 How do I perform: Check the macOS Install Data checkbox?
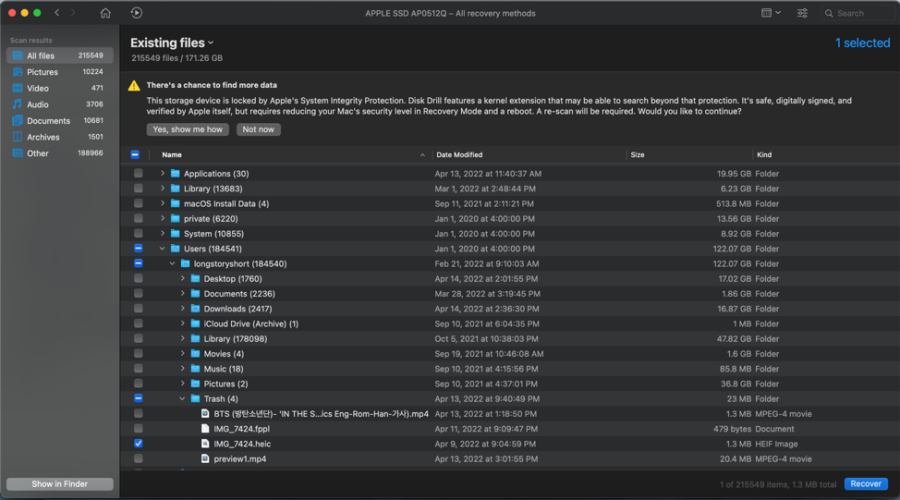coord(138,203)
